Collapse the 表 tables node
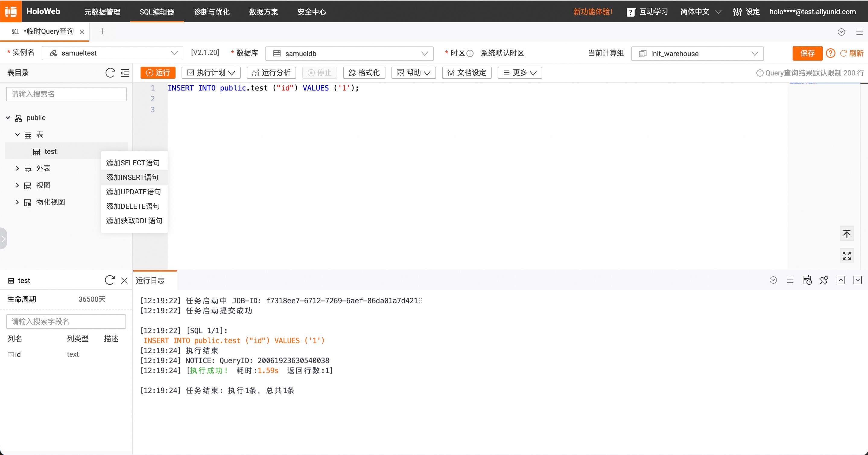The image size is (868, 455). click(x=17, y=135)
